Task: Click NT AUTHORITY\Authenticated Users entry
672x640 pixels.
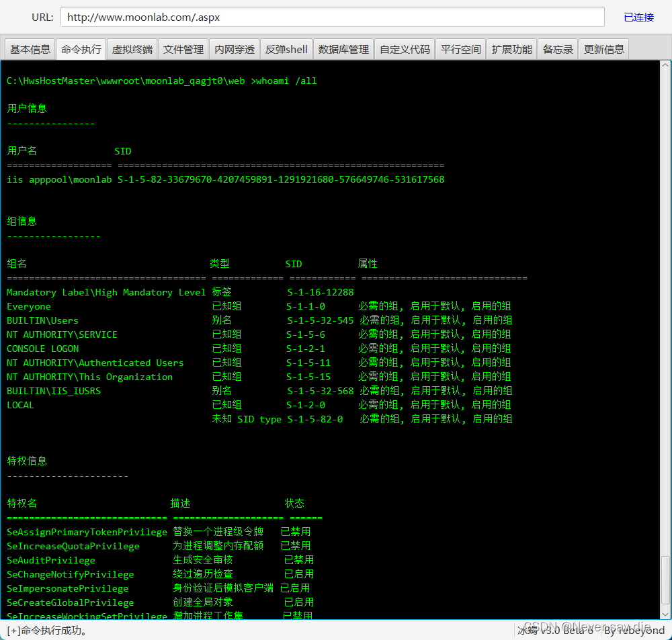Action: 95,363
